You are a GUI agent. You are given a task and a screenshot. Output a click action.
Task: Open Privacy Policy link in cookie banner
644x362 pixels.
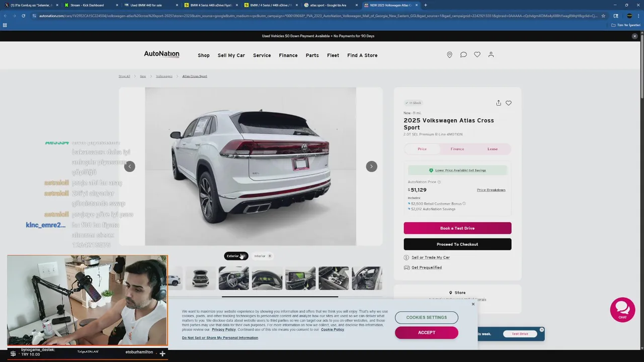coord(224,329)
